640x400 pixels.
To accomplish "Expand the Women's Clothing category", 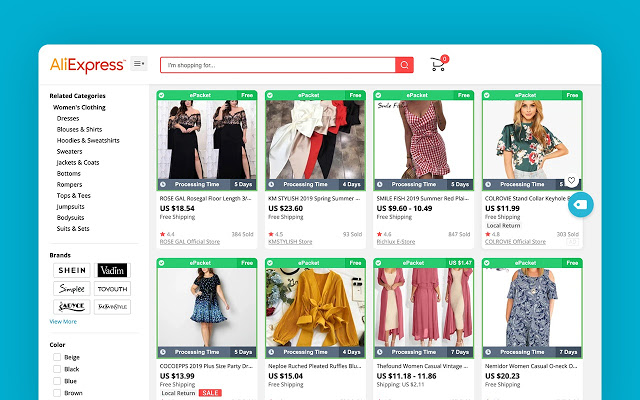I will click(x=79, y=107).
